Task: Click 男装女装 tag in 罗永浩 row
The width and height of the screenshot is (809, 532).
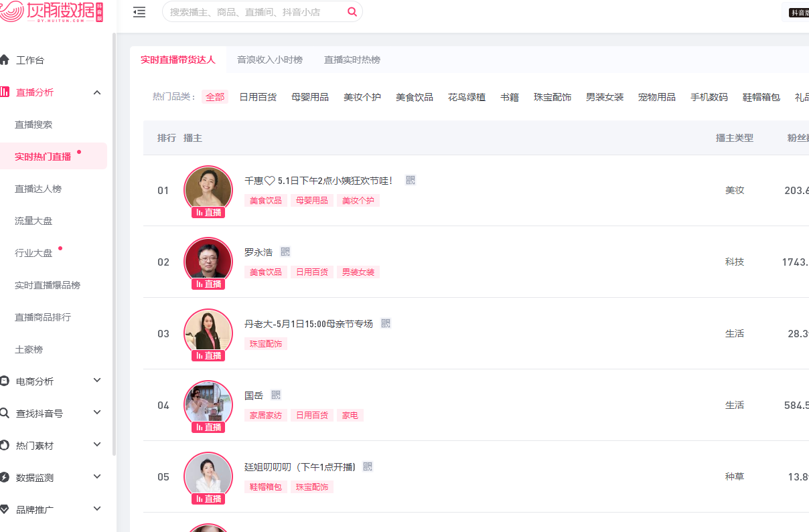Action: [358, 272]
